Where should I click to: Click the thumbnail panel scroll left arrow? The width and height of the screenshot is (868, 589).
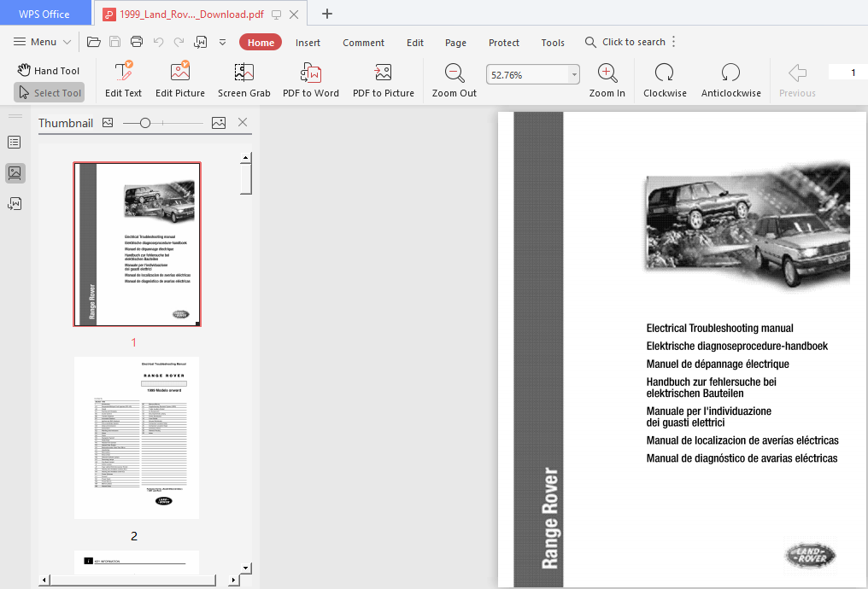pos(44,580)
